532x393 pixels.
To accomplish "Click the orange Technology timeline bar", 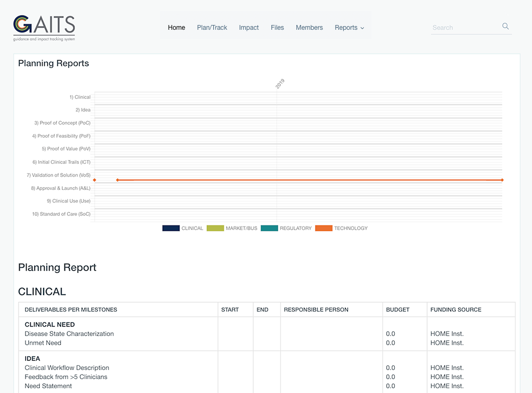I will point(310,180).
